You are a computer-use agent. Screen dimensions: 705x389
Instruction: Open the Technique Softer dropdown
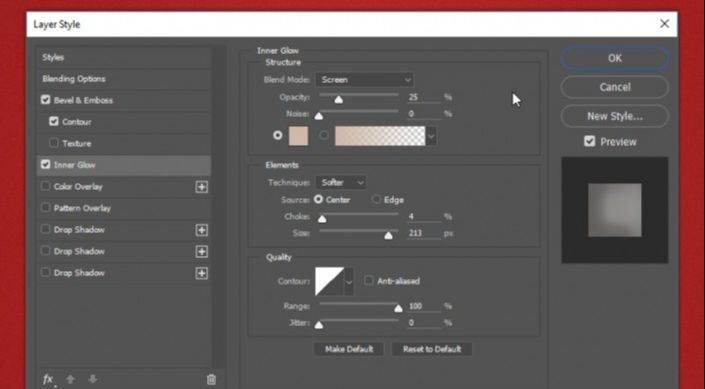341,183
